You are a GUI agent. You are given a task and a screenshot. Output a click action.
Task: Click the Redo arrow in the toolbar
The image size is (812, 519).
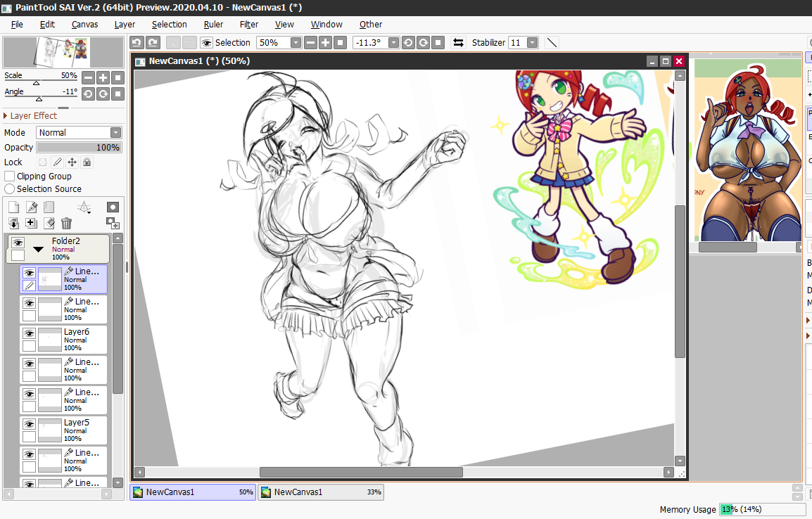pyautogui.click(x=153, y=42)
